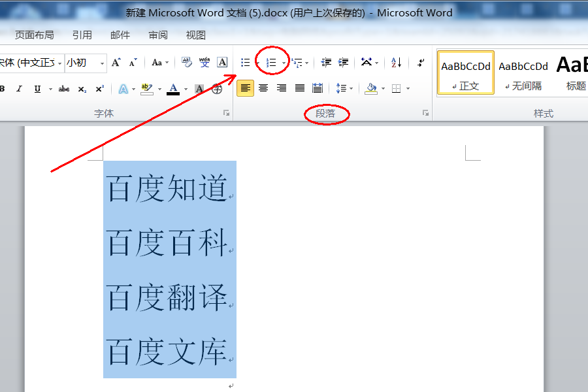Apply numbered list to selected text
Image resolution: width=588 pixels, height=392 pixels.
click(x=271, y=62)
